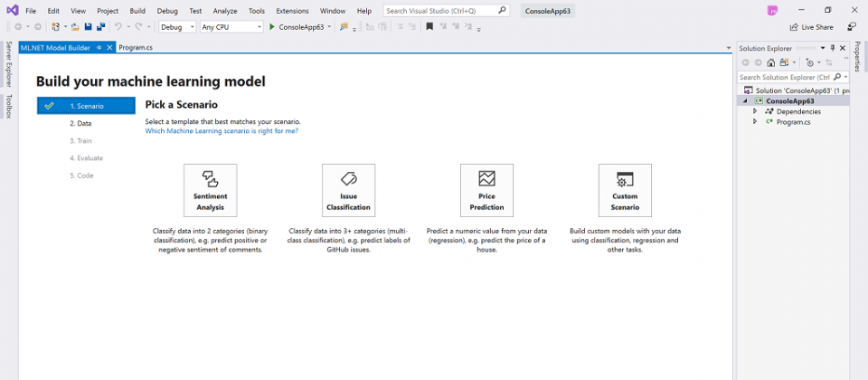
Task: Open the Edit menu
Action: [53, 11]
